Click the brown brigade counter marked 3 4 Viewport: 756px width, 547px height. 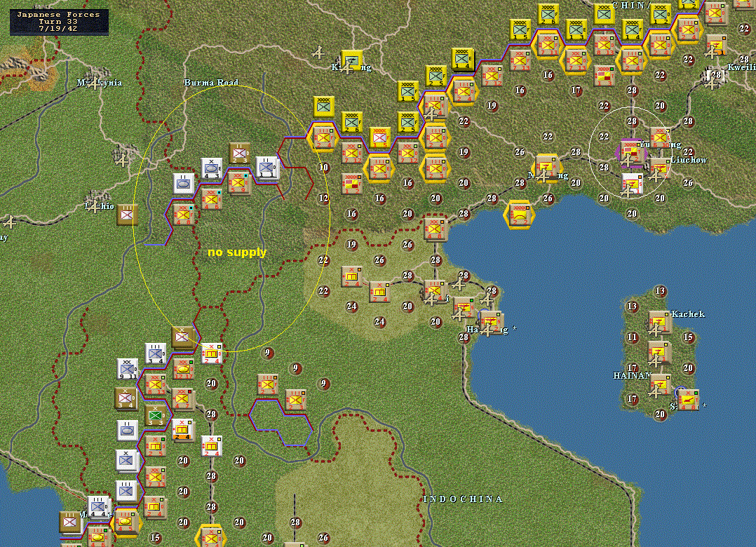coord(126,398)
